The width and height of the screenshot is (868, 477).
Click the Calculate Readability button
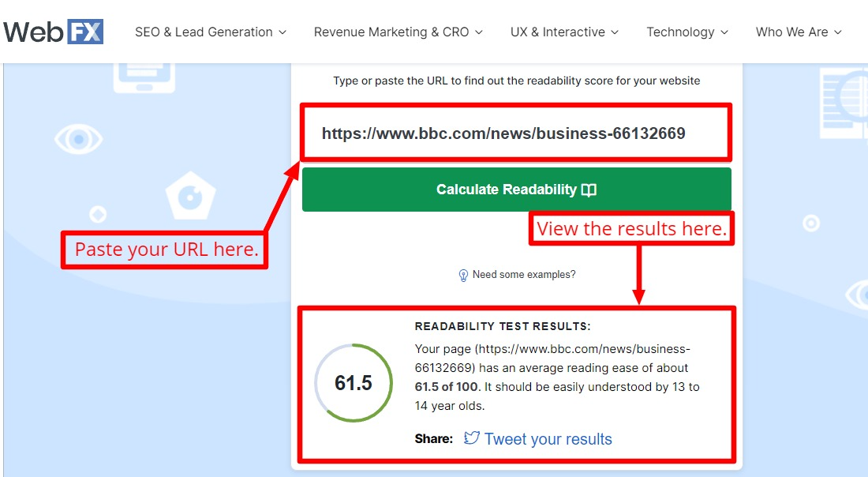pos(517,190)
